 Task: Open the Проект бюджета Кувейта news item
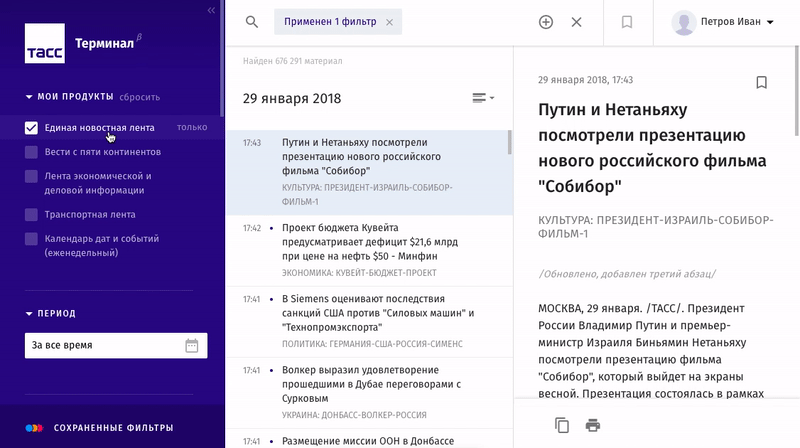369,251
